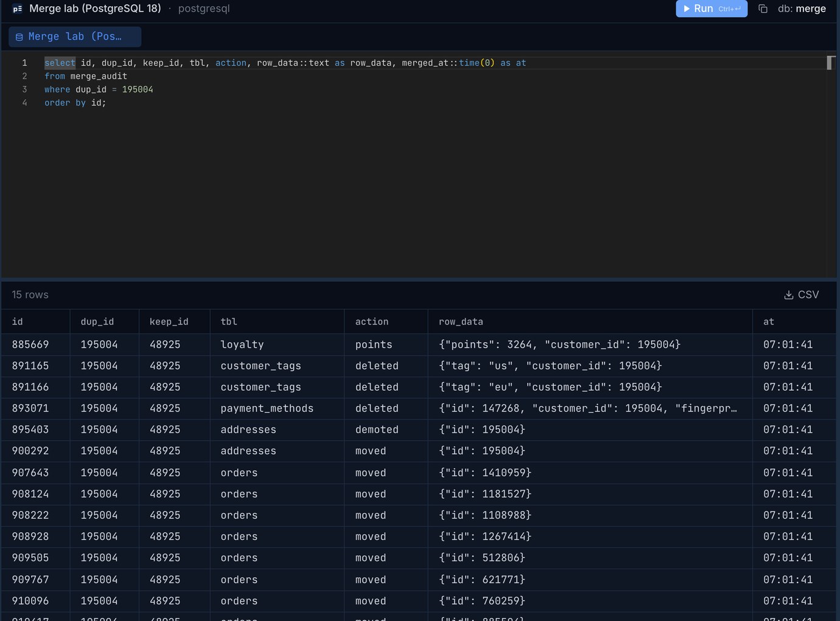
Task: Click the payment_methods table cell
Action: (277, 409)
